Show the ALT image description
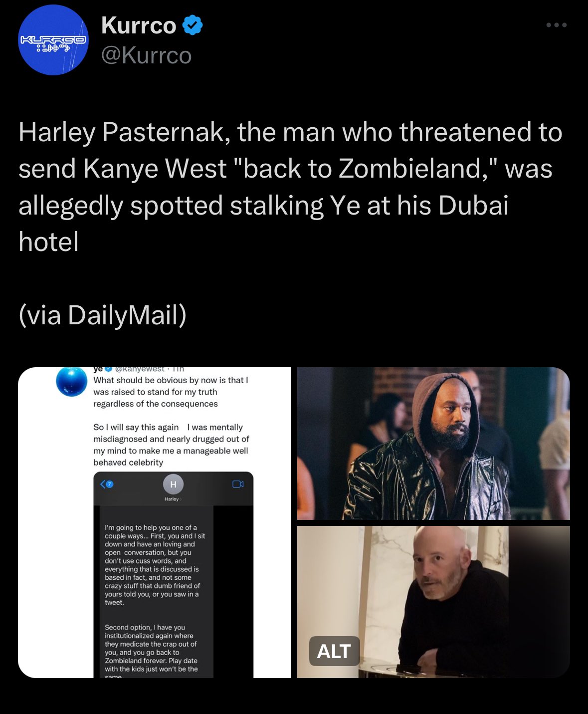 click(334, 651)
